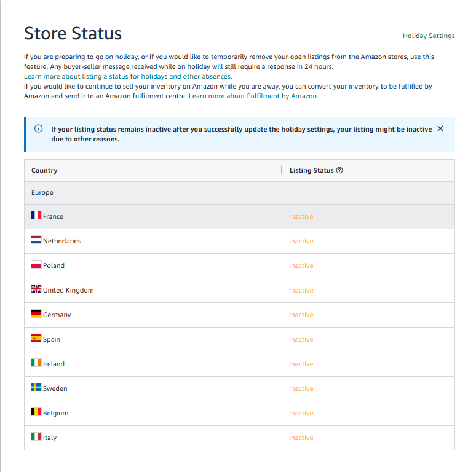Select the 'Italy' country name
This screenshot has width=476, height=472.
50,438
